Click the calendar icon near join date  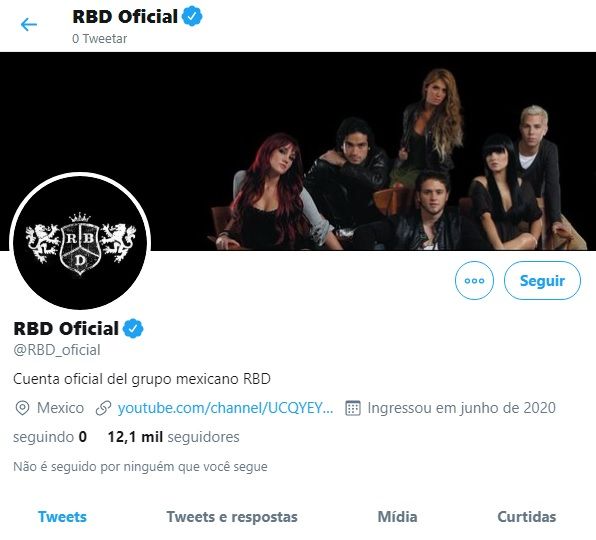pyautogui.click(x=353, y=408)
